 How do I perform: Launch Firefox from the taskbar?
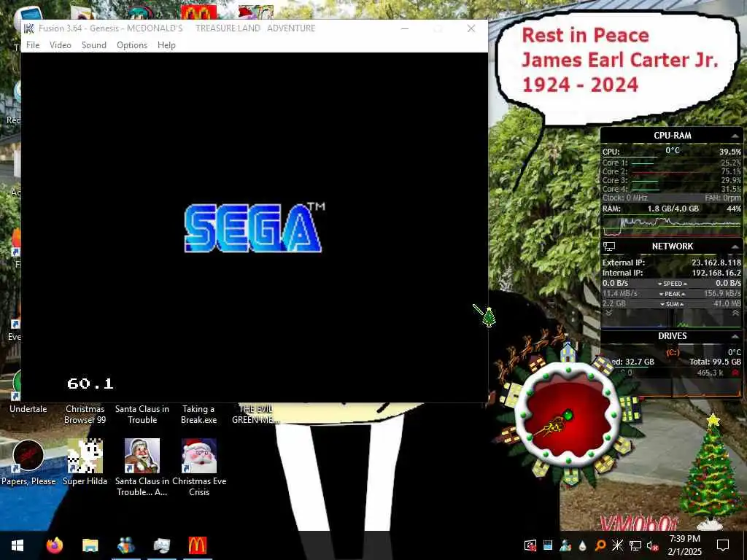pyautogui.click(x=54, y=545)
